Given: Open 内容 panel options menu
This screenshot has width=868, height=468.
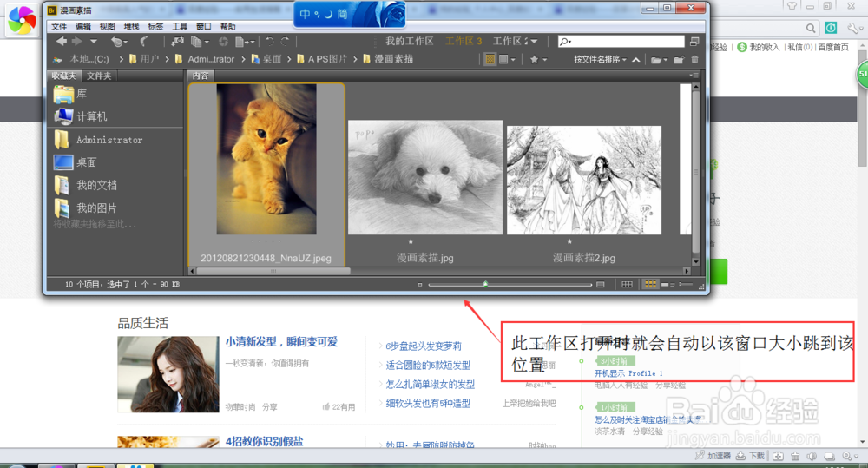Looking at the screenshot, I should (694, 76).
